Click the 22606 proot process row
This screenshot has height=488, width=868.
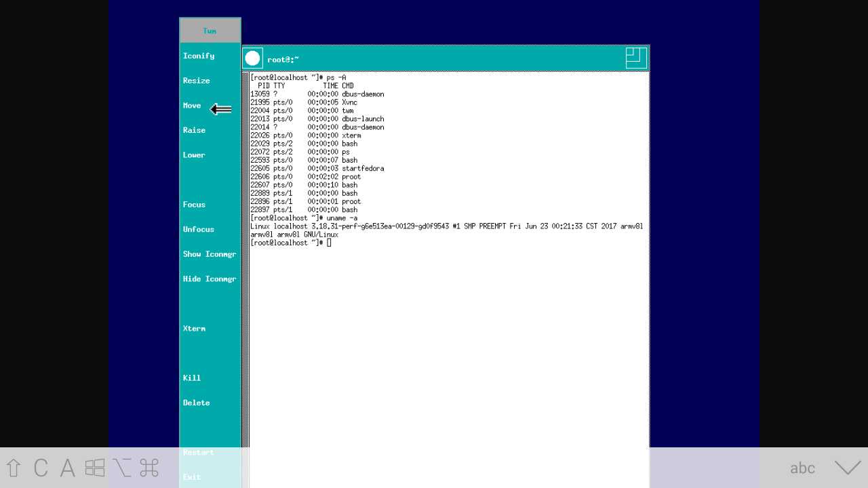[x=306, y=177]
